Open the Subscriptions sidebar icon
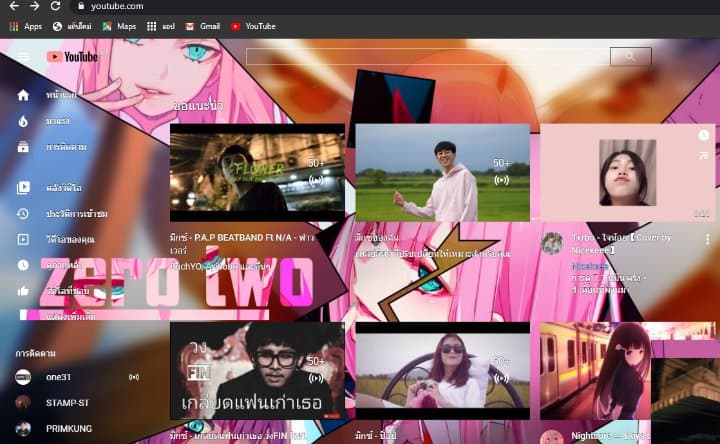 coord(23,147)
